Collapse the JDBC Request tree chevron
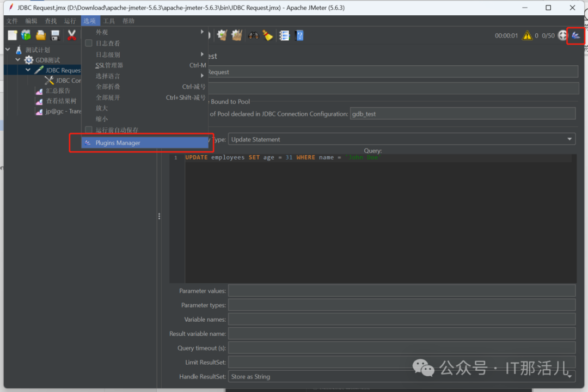Viewport: 588px width, 392px height. (28, 70)
